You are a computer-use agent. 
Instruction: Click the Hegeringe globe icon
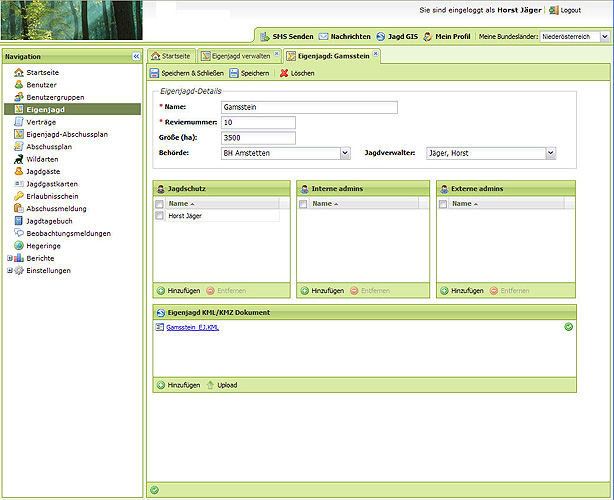(19, 245)
